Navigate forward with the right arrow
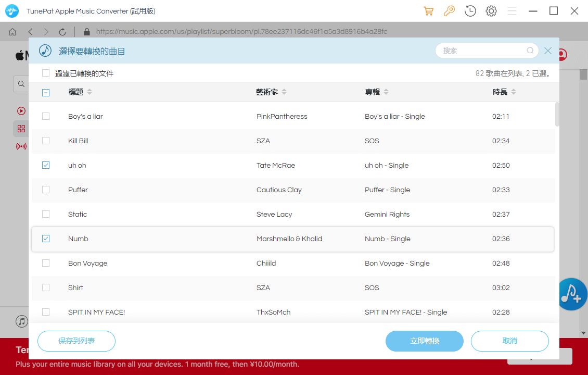Viewport: 588px width, 375px height. pyautogui.click(x=46, y=32)
